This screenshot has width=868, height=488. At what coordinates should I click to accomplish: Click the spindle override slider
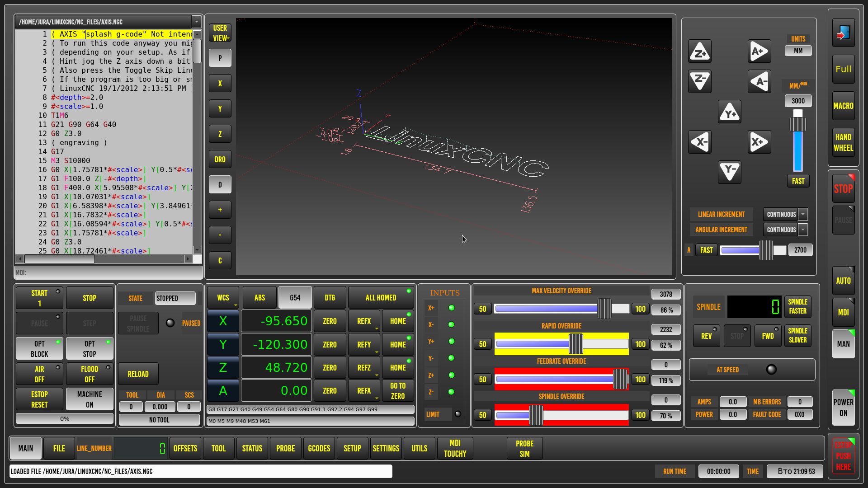point(561,415)
